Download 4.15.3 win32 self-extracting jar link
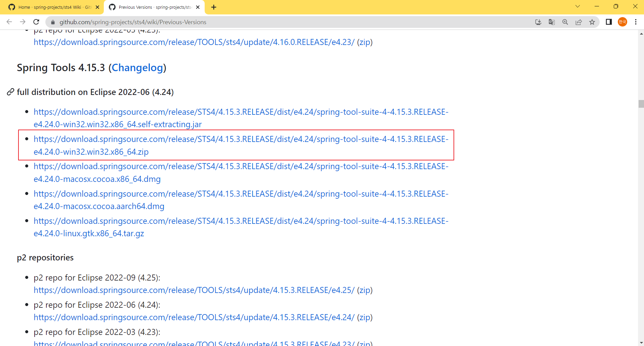This screenshot has height=346, width=644. (241, 118)
